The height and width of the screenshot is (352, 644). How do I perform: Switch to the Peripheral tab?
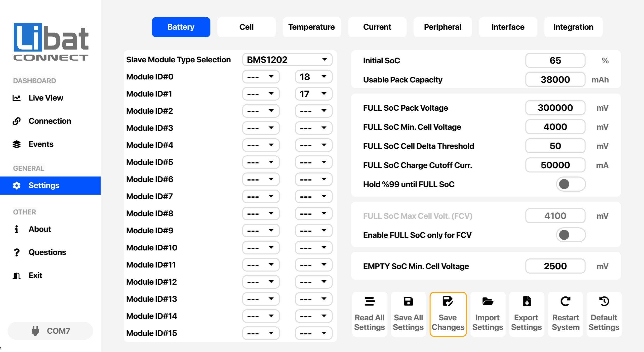(442, 27)
